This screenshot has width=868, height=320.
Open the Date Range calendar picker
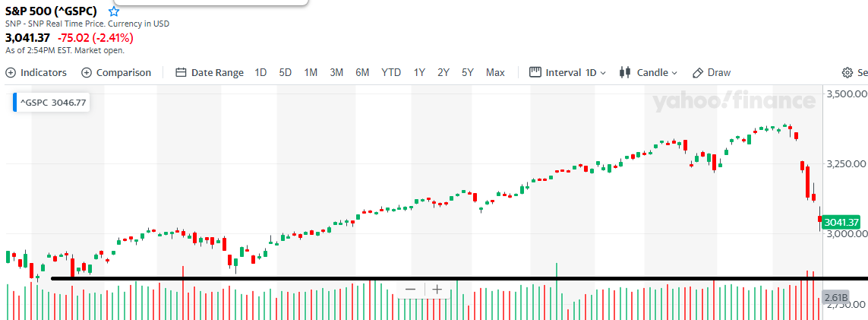point(210,72)
